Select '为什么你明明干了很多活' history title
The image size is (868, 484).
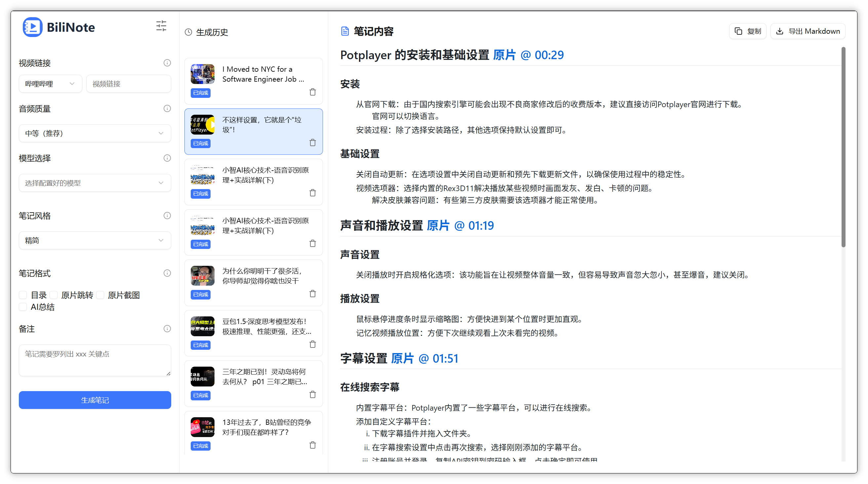pyautogui.click(x=262, y=276)
